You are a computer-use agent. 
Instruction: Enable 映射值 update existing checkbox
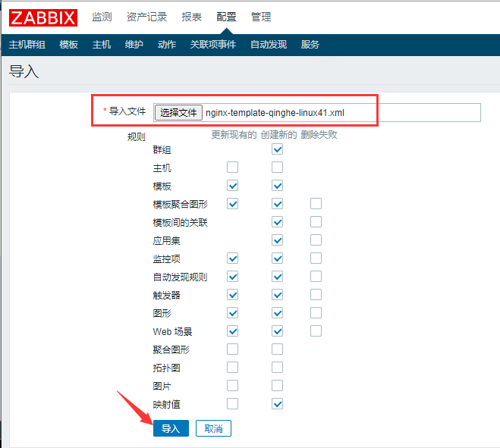point(232,404)
